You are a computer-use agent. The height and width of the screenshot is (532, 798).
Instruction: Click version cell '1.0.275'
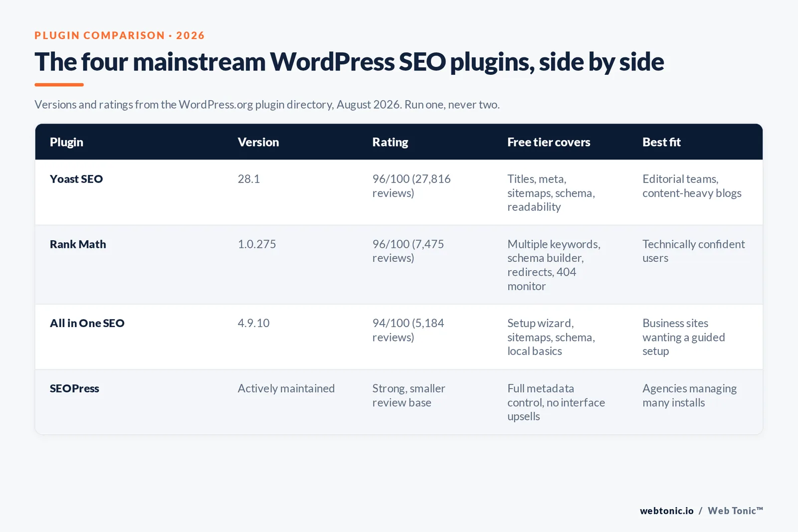click(x=257, y=244)
